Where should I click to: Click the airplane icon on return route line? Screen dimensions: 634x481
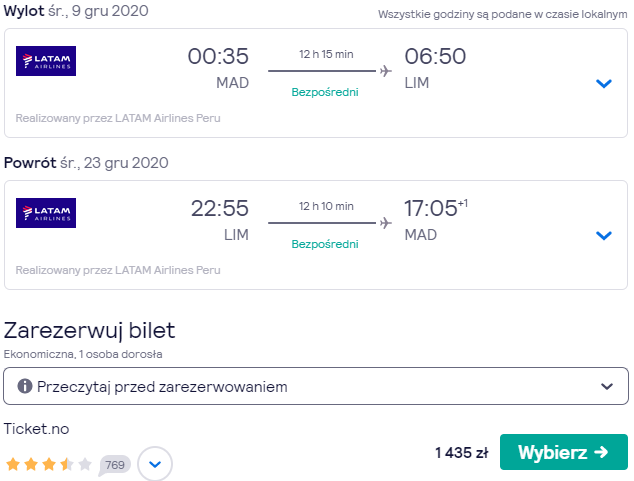pos(386,223)
